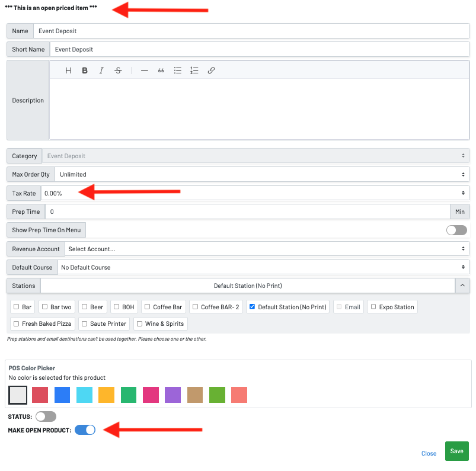The width and height of the screenshot is (476, 471).
Task: Toggle bold formatting in description toolbar
Action: coord(85,71)
